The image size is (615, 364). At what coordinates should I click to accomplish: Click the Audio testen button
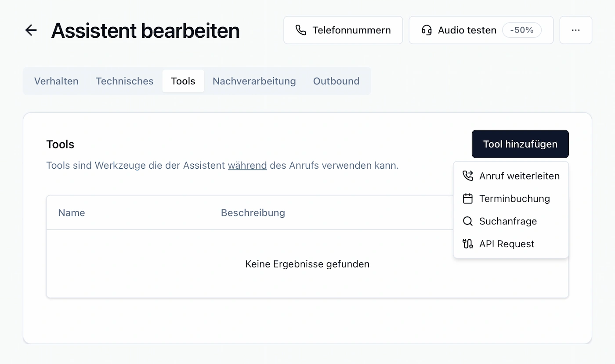coord(466,30)
